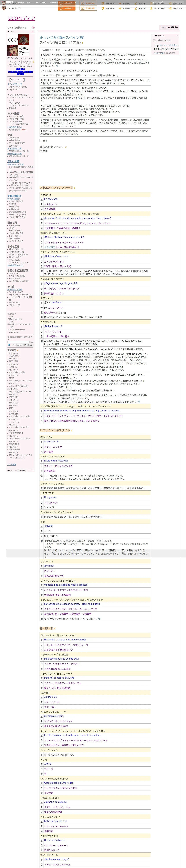Click the 編集する pencil icon in top bar

pyautogui.click(x=136, y=8)
